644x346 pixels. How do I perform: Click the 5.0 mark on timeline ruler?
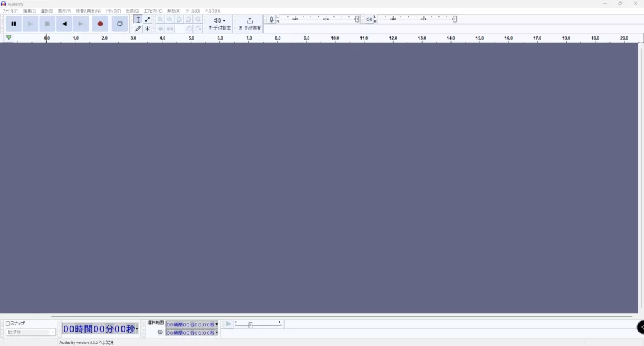click(x=191, y=39)
